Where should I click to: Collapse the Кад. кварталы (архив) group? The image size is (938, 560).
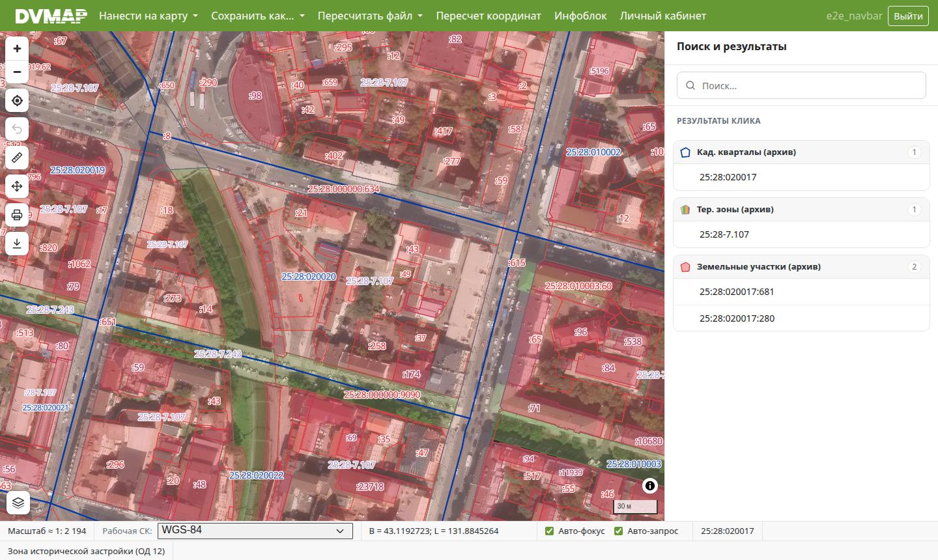801,152
